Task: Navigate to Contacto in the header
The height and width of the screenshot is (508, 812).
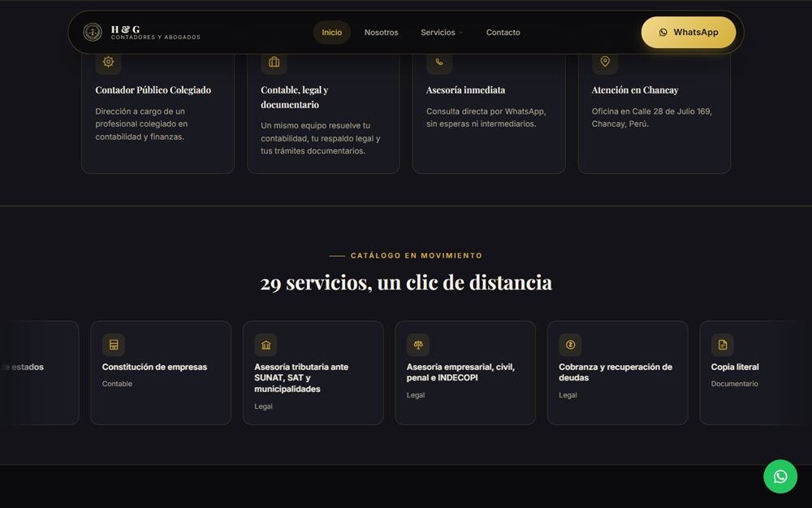Action: click(x=503, y=33)
